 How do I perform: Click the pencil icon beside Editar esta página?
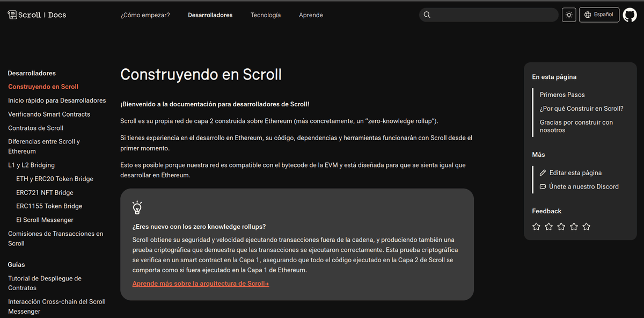click(x=543, y=173)
